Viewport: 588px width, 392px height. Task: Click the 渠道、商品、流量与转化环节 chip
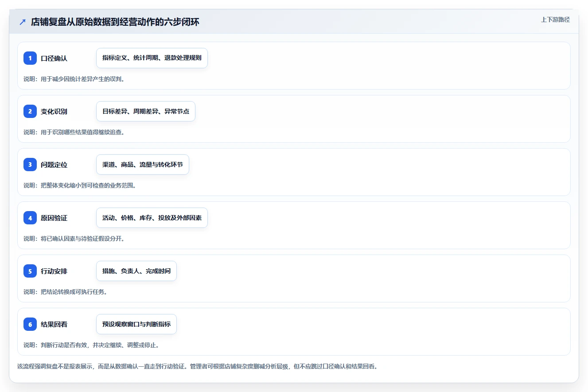click(x=143, y=165)
